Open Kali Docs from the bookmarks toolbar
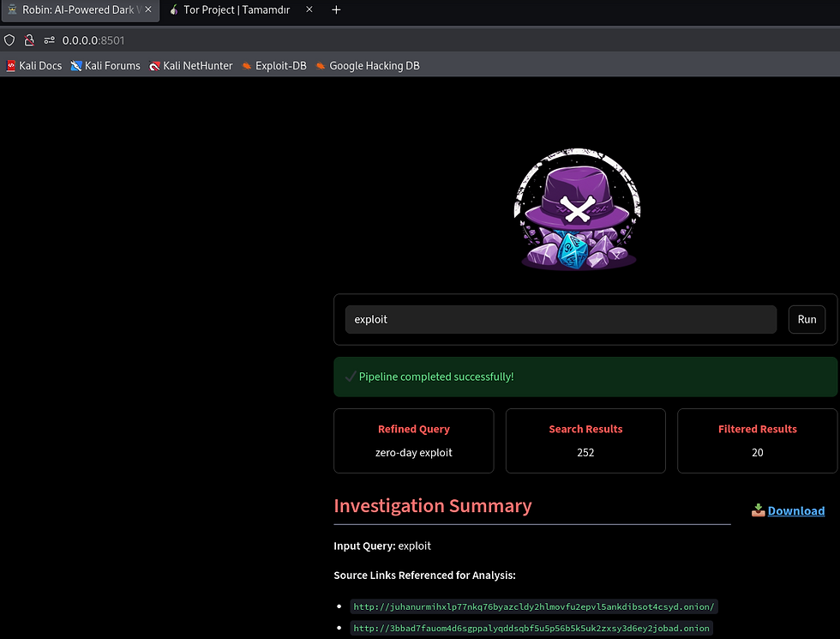Screen dimensions: 840x639 coord(33,65)
